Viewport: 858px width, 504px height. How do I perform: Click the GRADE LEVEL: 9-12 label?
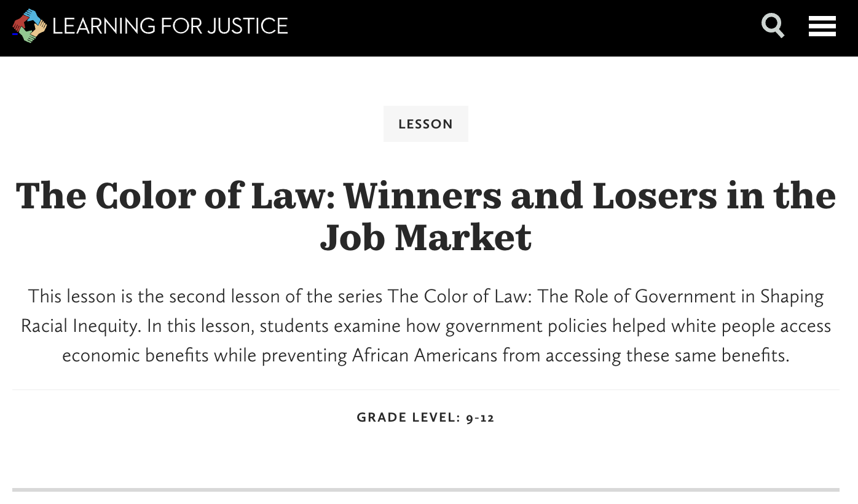425,417
